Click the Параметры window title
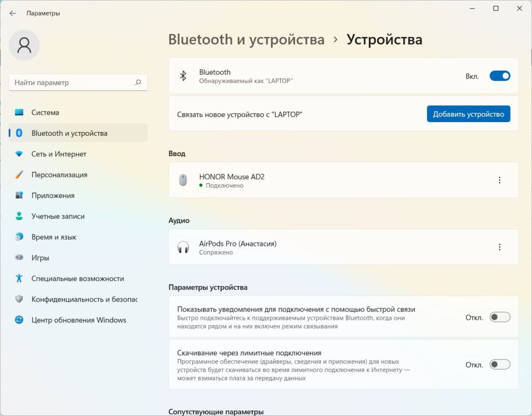532x416 pixels. 43,13
